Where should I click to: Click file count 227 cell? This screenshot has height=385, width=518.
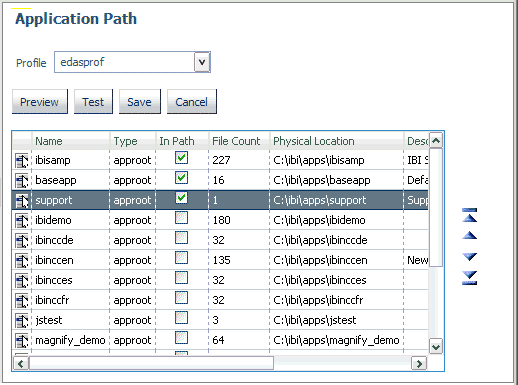pos(239,160)
